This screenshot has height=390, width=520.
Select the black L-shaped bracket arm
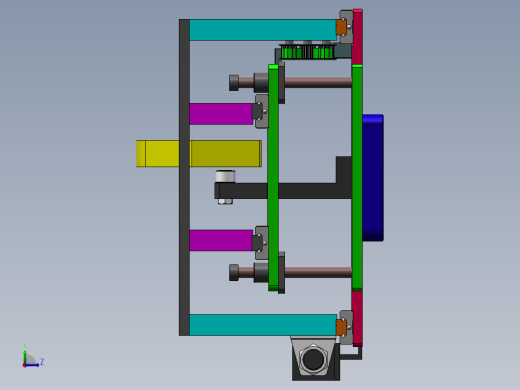click(x=283, y=191)
